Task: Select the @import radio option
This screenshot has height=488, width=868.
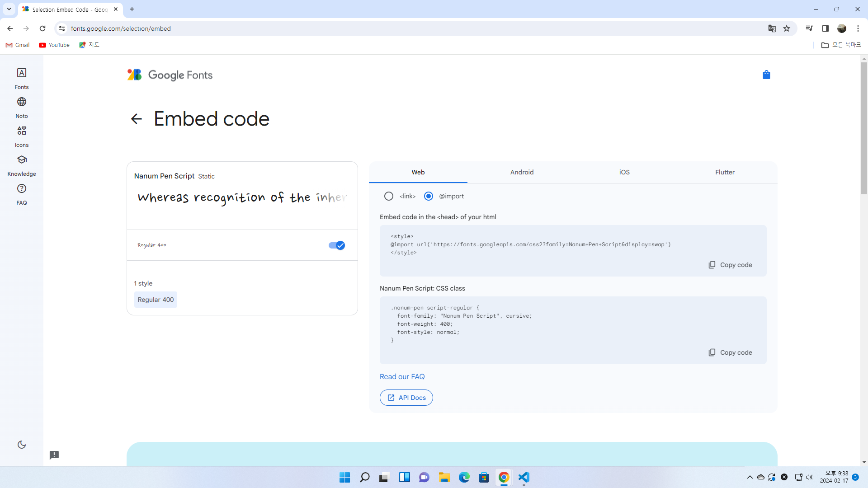Action: pos(429,196)
